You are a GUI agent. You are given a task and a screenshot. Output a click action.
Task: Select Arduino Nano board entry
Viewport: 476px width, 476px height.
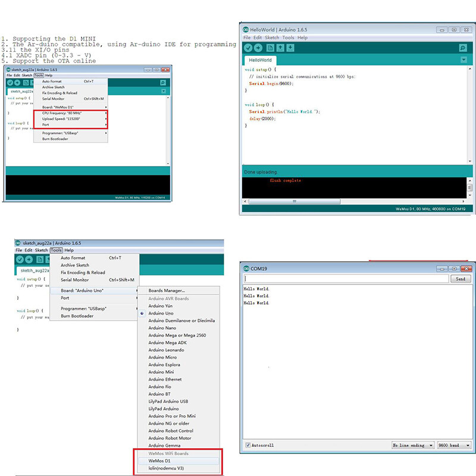(179, 328)
